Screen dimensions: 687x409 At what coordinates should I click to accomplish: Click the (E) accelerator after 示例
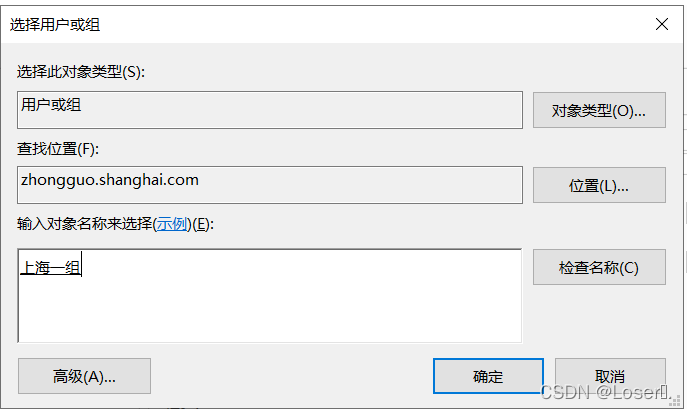(x=202, y=223)
